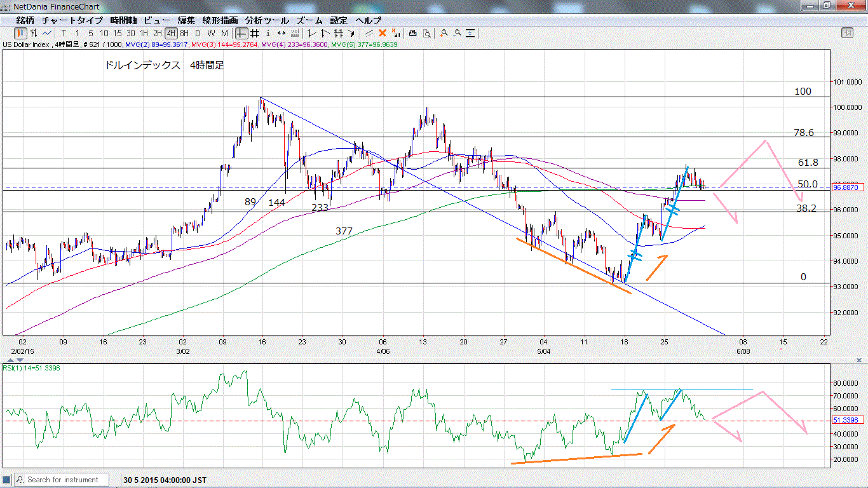
Task: Click the orange X delete drawing icon
Action: pos(383,33)
